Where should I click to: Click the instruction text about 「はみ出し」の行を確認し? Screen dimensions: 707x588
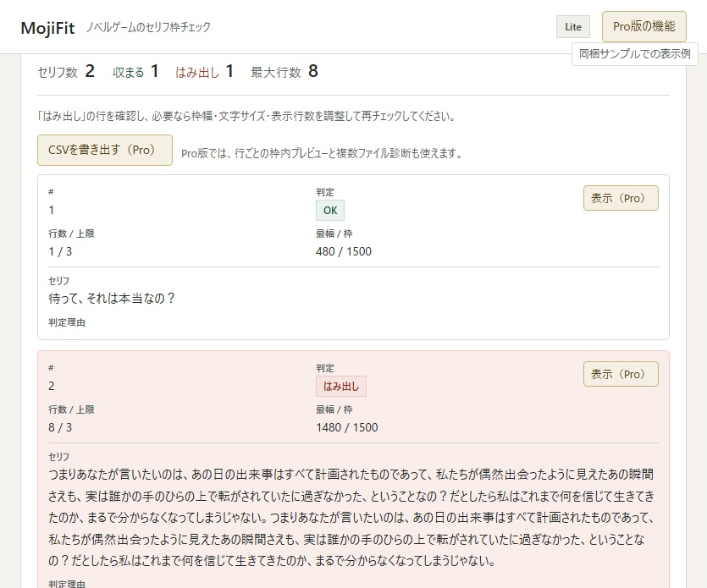(x=246, y=116)
